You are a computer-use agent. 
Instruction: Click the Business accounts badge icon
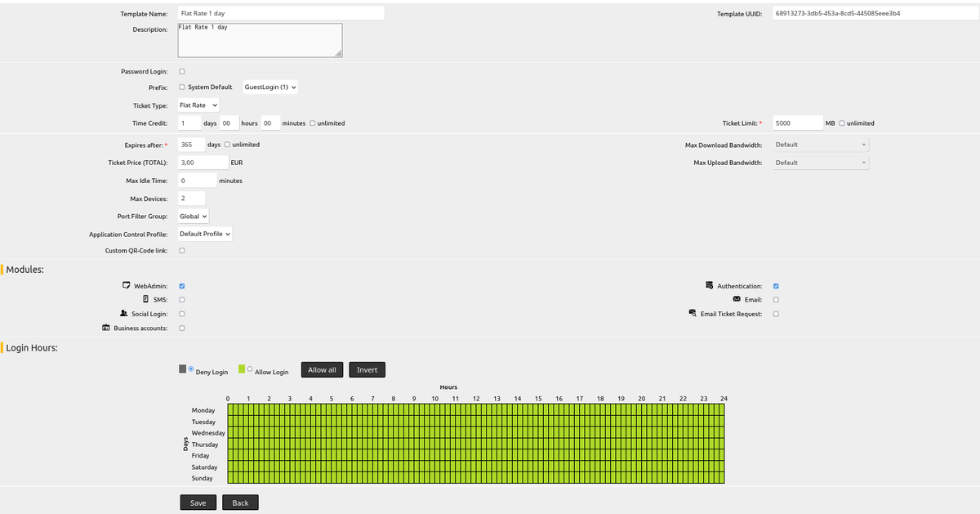pyautogui.click(x=106, y=328)
